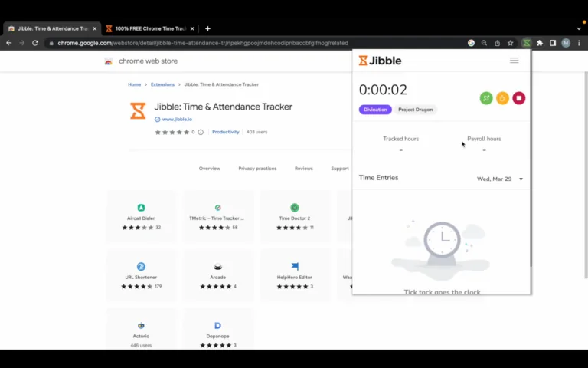Click the Google icon in address bar
This screenshot has width=588, height=368.
[471, 43]
